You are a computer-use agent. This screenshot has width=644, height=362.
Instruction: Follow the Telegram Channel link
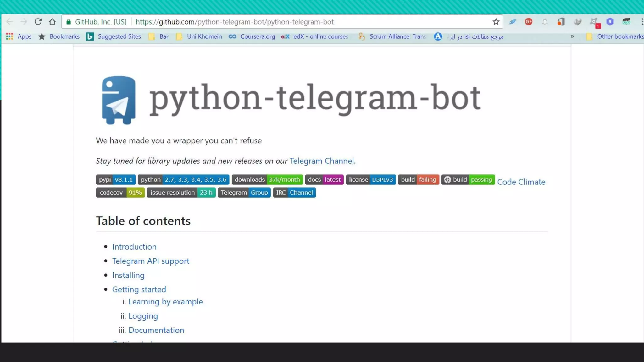pos(322,161)
